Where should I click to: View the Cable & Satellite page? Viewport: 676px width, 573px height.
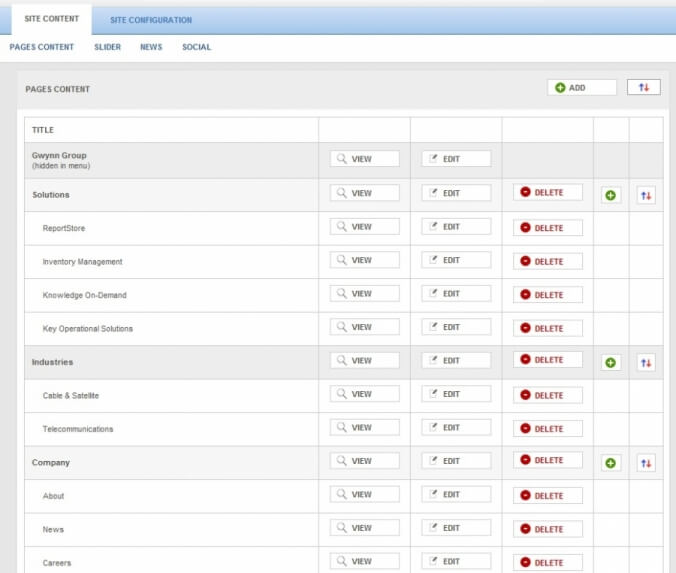[x=364, y=395]
